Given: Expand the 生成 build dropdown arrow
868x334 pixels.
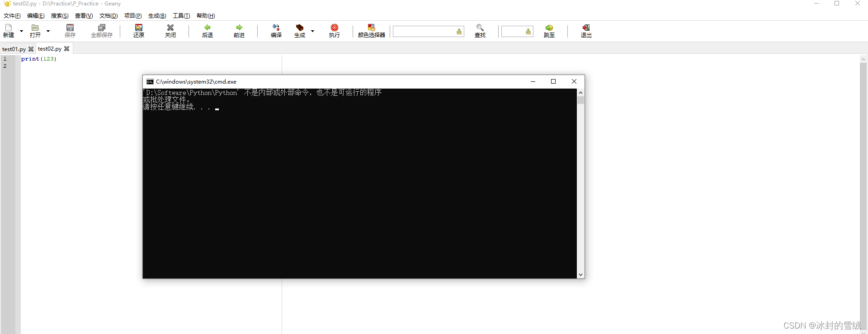Looking at the screenshot, I should pos(312,31).
